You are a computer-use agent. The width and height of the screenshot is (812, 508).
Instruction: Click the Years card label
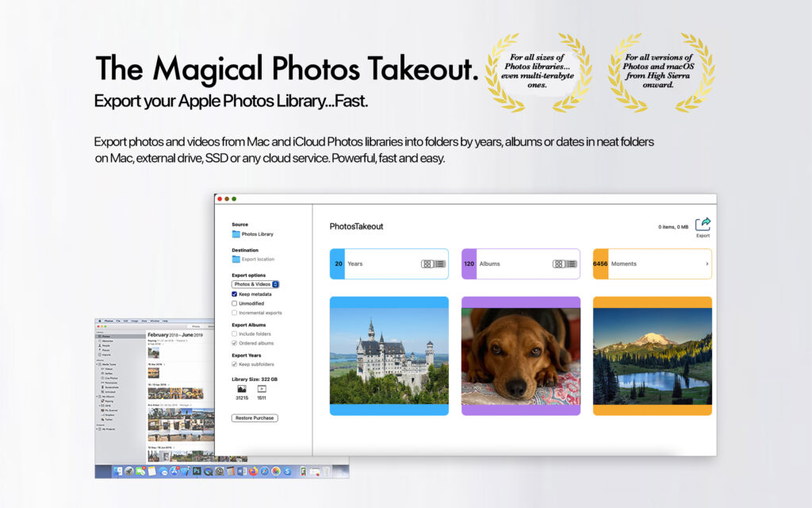point(355,264)
